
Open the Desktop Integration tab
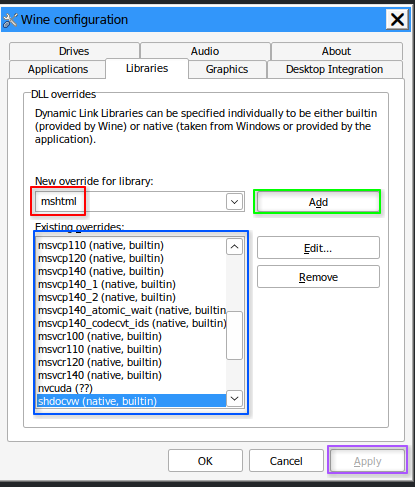(335, 69)
